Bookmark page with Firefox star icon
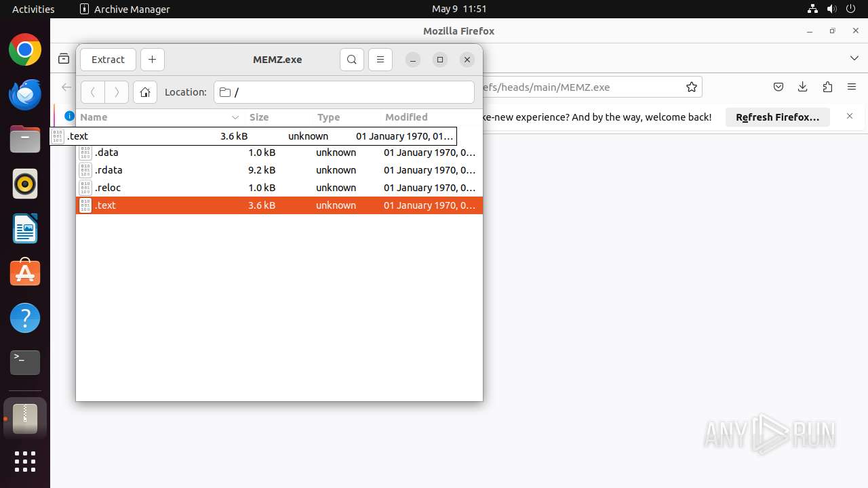Screen dimensions: 868x488 pos(692,87)
